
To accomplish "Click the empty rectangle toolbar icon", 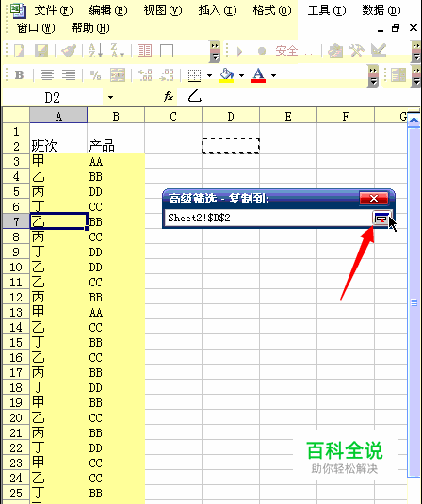I will pyautogui.click(x=167, y=51).
